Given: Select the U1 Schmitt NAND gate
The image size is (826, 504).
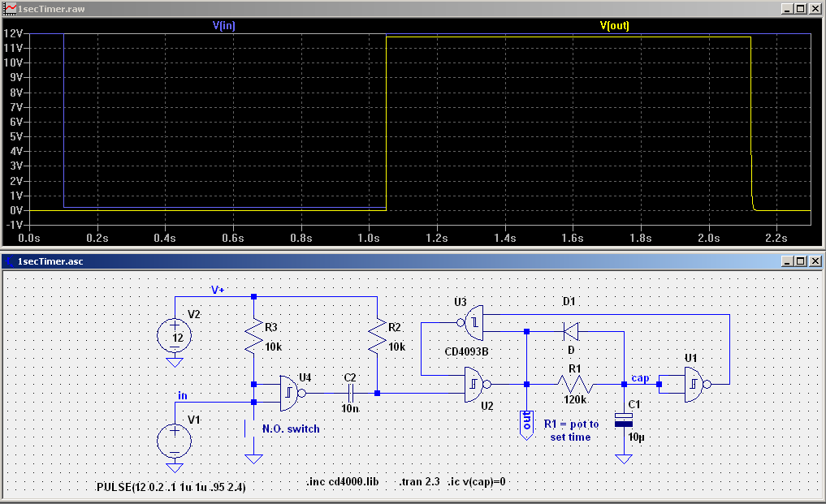Looking at the screenshot, I should pyautogui.click(x=698, y=385).
